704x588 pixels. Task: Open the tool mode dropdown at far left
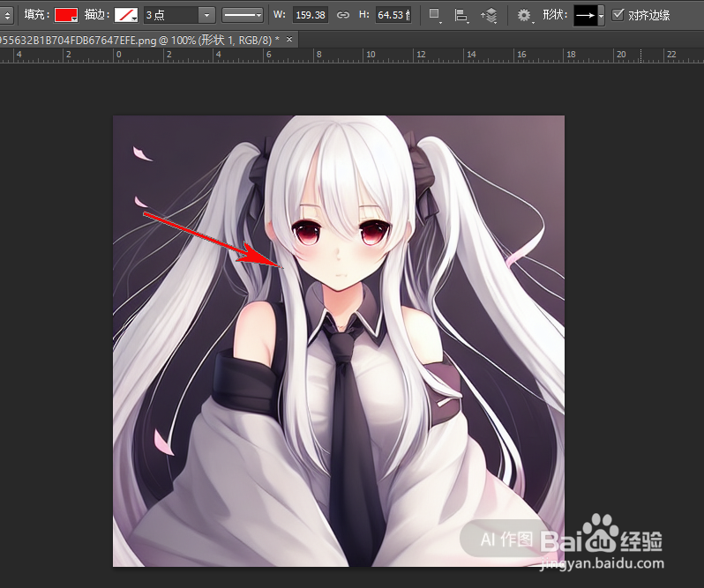pyautogui.click(x=6, y=15)
